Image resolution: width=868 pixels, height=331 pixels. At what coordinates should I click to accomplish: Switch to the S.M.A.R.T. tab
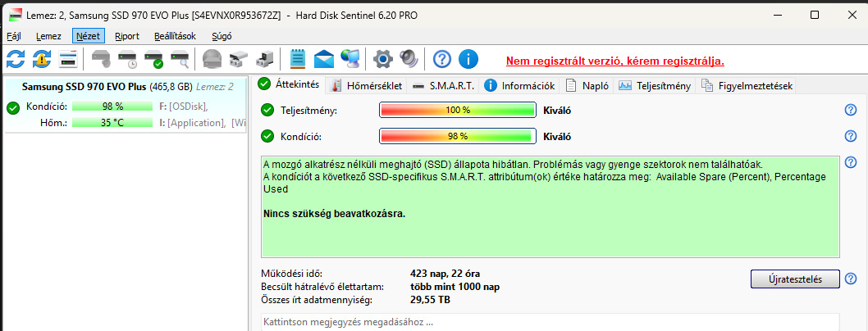coord(443,86)
